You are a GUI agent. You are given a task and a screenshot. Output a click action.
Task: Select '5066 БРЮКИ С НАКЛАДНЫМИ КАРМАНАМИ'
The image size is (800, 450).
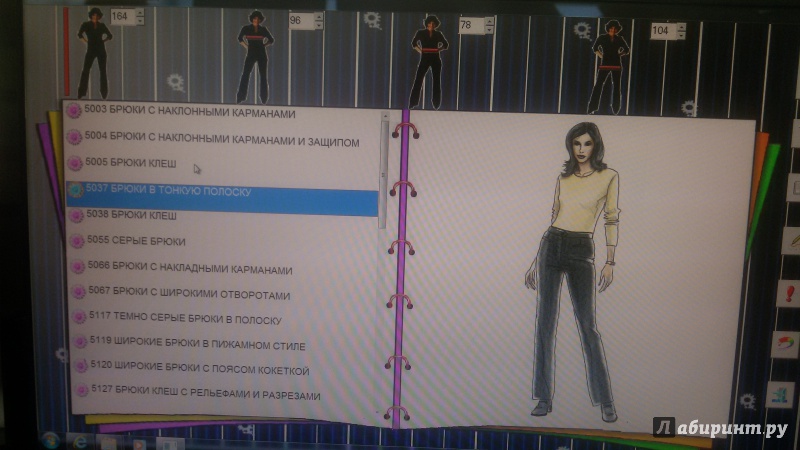pos(190,268)
